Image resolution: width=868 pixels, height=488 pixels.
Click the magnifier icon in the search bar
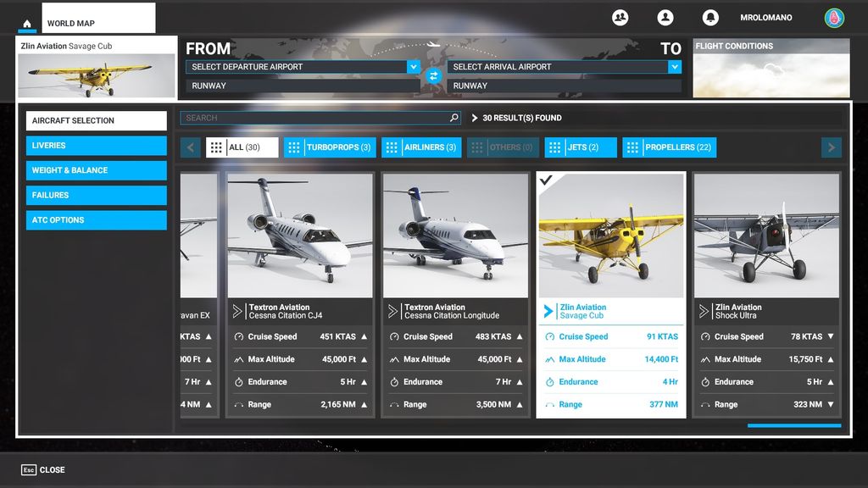click(455, 118)
